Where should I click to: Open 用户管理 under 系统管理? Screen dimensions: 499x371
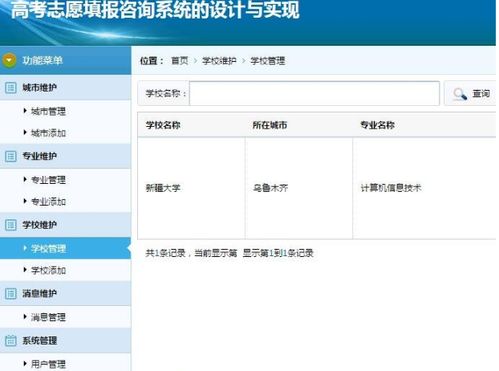[x=48, y=364]
